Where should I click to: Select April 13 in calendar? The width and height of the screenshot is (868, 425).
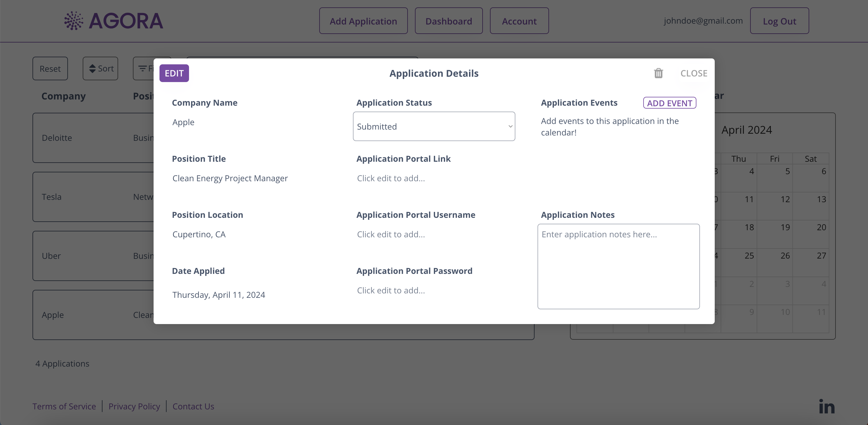coord(811,206)
